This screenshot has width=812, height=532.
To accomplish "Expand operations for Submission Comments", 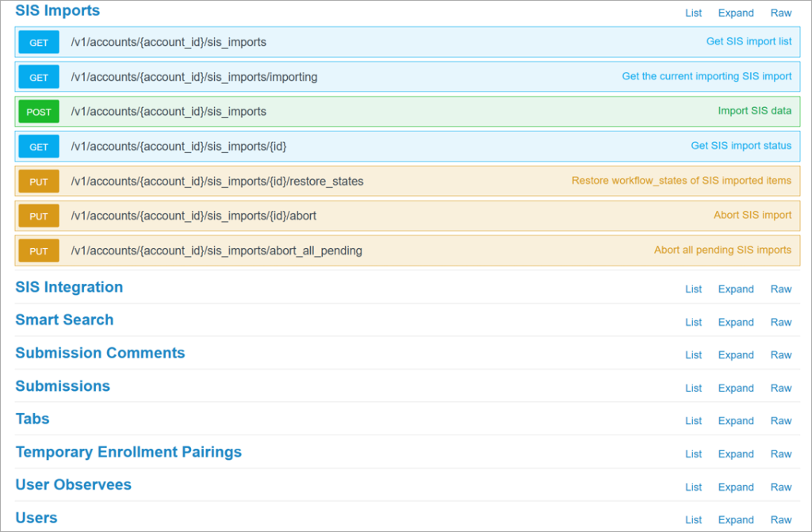I will tap(736, 355).
